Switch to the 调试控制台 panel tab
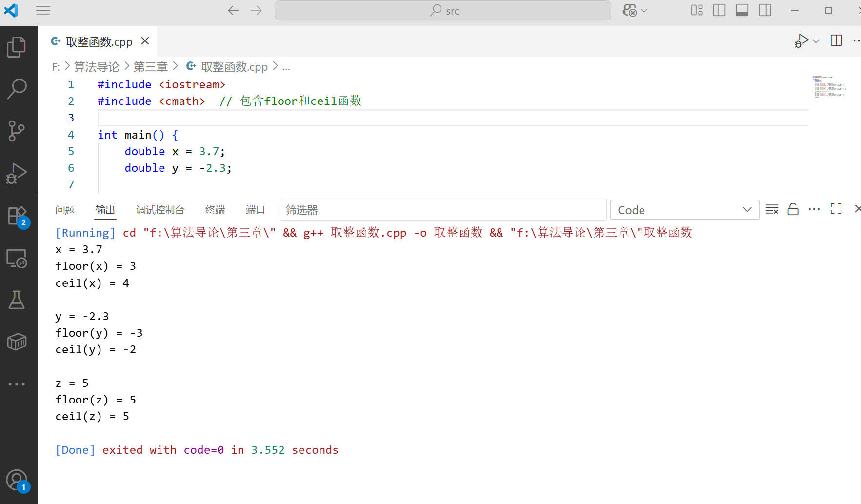The height and width of the screenshot is (504, 861). coord(160,210)
